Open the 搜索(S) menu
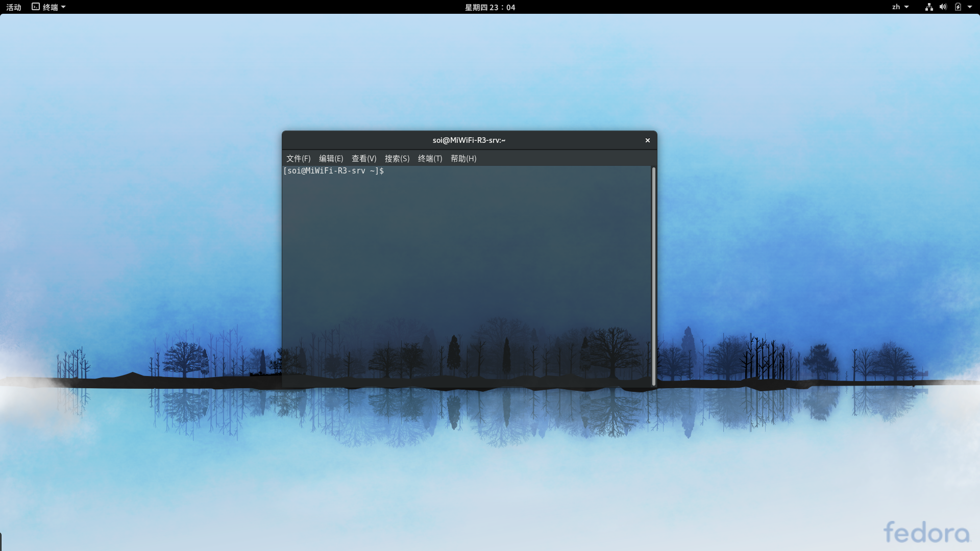The image size is (980, 551). point(397,159)
